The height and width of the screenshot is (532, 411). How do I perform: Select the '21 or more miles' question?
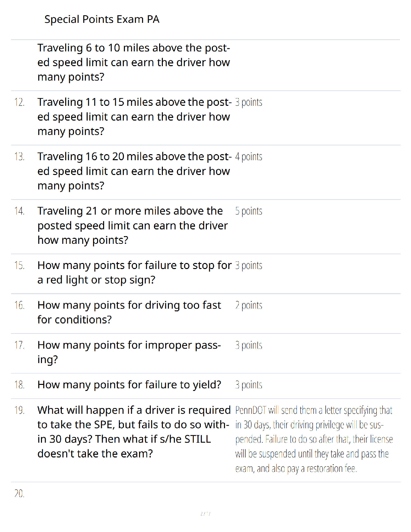coord(133,226)
